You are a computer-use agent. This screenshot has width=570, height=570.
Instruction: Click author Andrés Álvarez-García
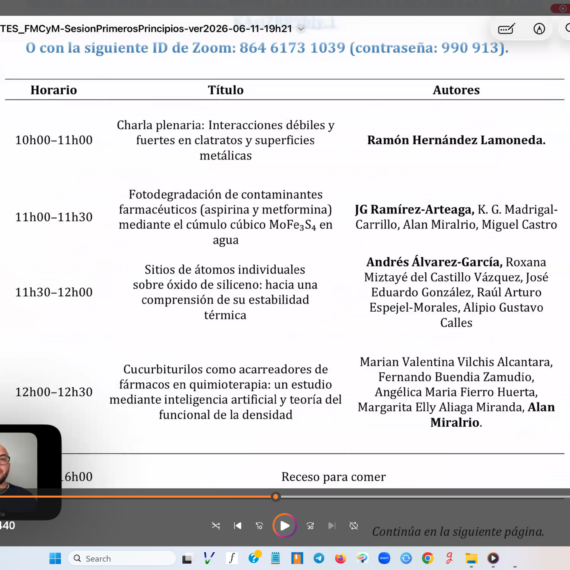point(434,262)
